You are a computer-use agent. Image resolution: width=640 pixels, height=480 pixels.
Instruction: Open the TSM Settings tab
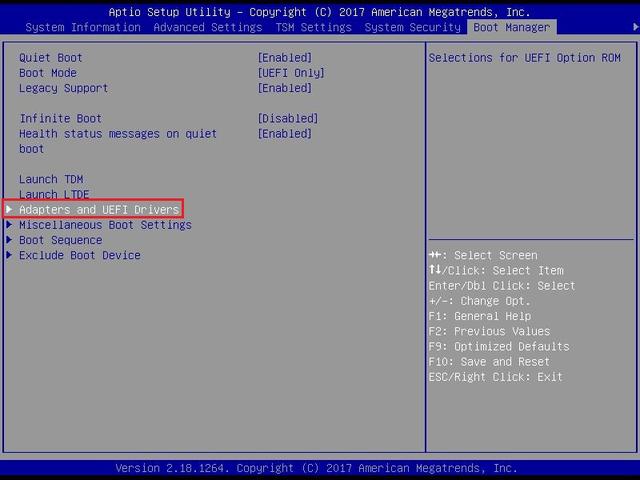click(313, 27)
